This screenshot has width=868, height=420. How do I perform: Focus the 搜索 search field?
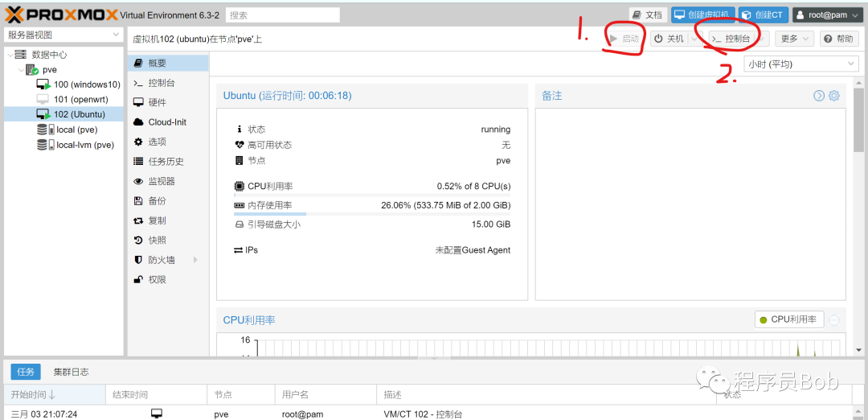tap(283, 15)
